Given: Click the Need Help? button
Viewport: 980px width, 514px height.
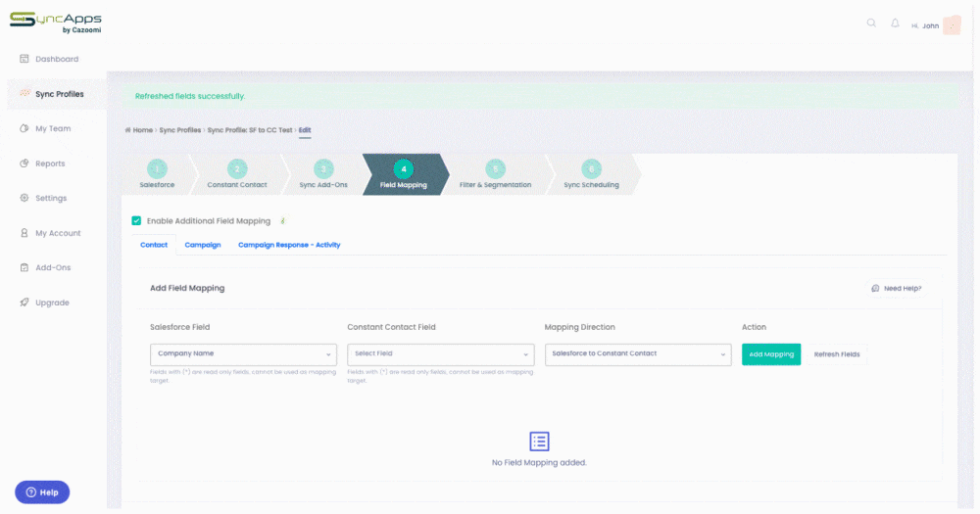Looking at the screenshot, I should click(x=896, y=288).
